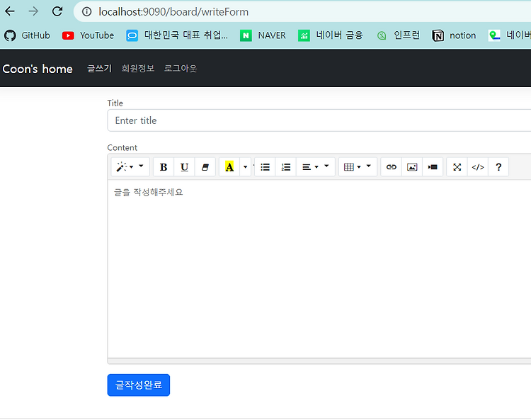Open the 글쓰기 nav menu item
The height and width of the screenshot is (420, 531).
tap(99, 69)
